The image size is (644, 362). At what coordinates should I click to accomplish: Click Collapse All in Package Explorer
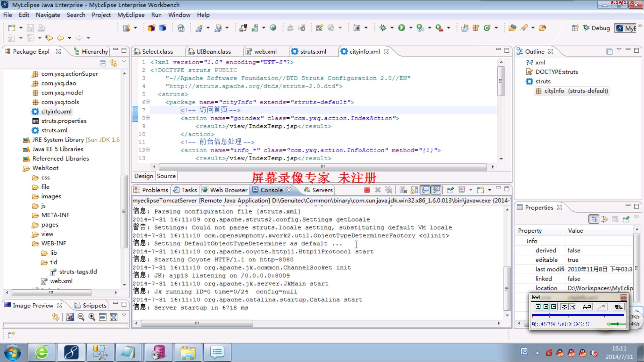coord(103,63)
